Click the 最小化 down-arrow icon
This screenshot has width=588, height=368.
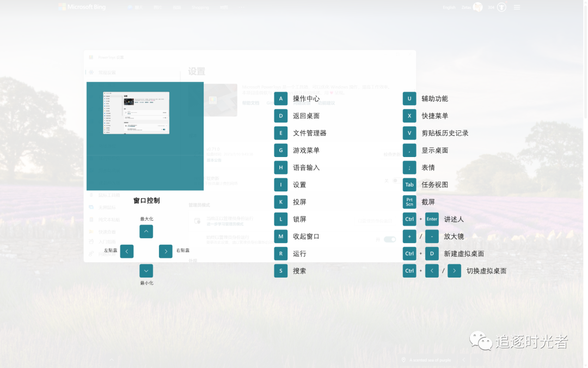tap(146, 270)
